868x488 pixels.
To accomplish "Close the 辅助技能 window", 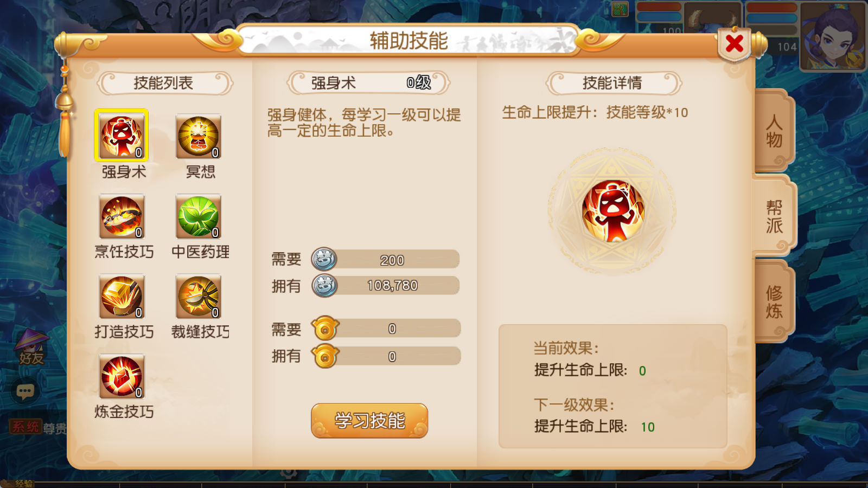I will [735, 43].
